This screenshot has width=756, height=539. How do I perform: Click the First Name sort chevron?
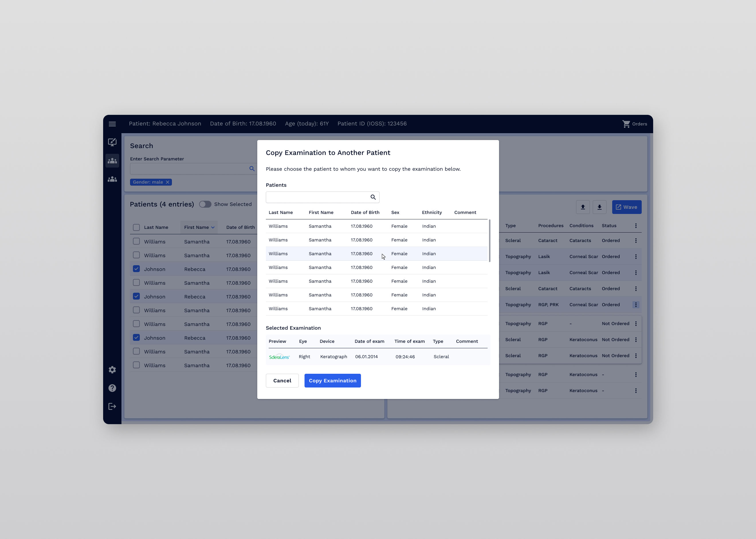pos(213,227)
